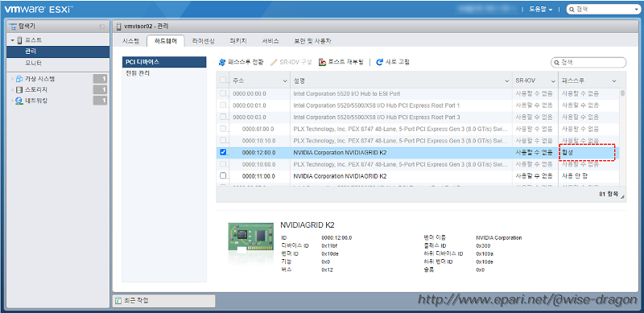
Task: Click the VMware ESXi logo
Action: point(38,9)
